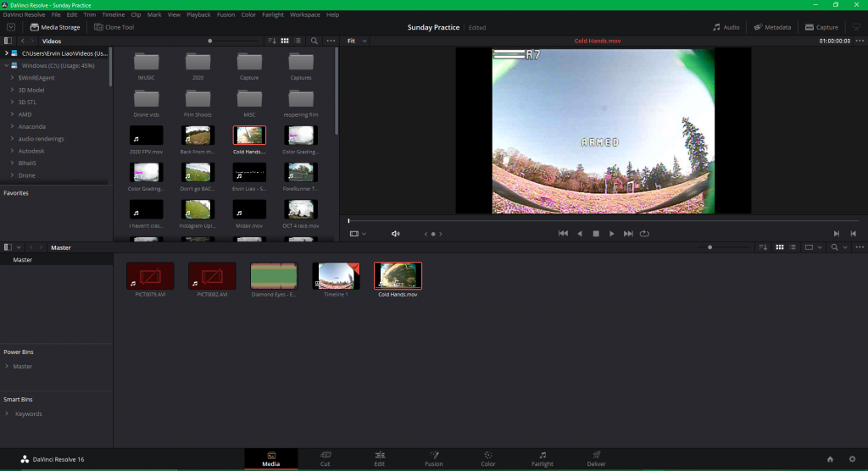Expand the Power Bins Master bin
868x471 pixels.
[7, 367]
